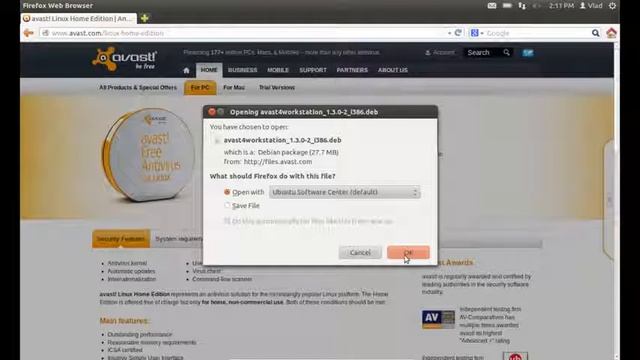Click the avast4workstation deb file name
Viewport: 640px width, 360px height.
[282, 140]
